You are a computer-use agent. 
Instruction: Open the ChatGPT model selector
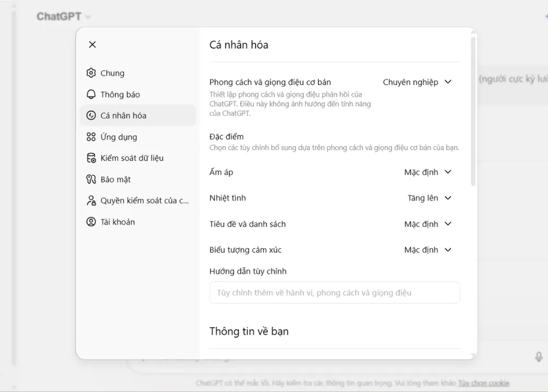pyautogui.click(x=64, y=16)
